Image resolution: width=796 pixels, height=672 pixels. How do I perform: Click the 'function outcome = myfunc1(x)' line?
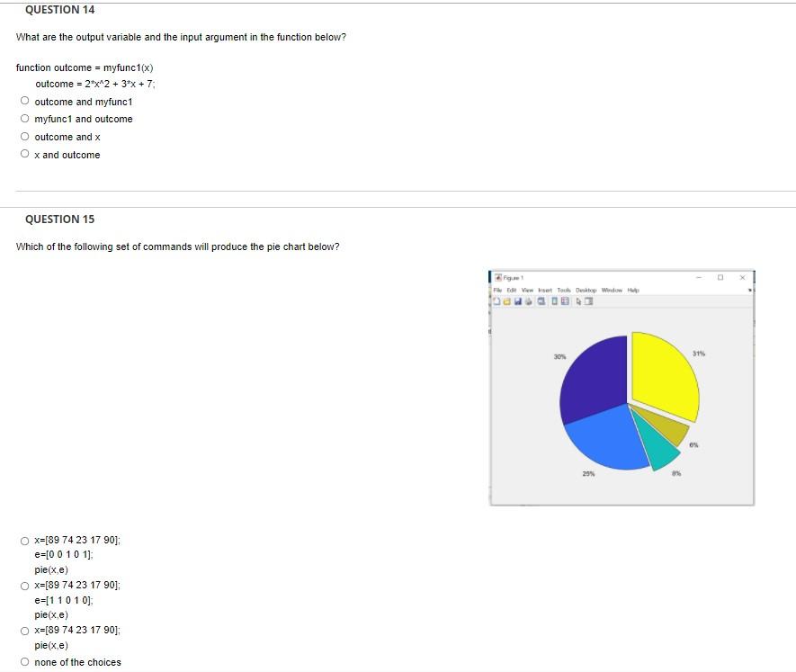tap(85, 67)
